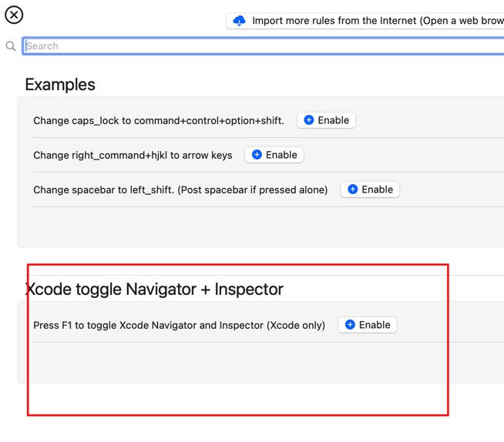Screen dimensions: 504x442
Task: Click the empty row below the Xcode rule
Action: 231,362
